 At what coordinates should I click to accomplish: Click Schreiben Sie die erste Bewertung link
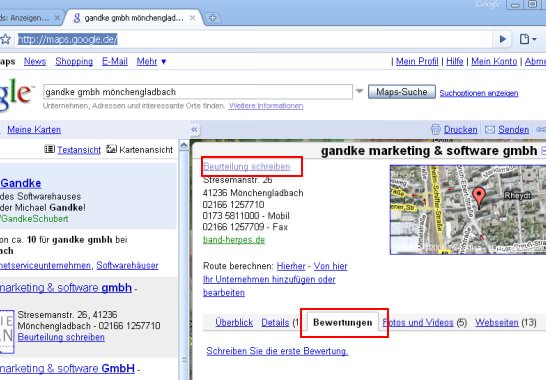(x=277, y=351)
